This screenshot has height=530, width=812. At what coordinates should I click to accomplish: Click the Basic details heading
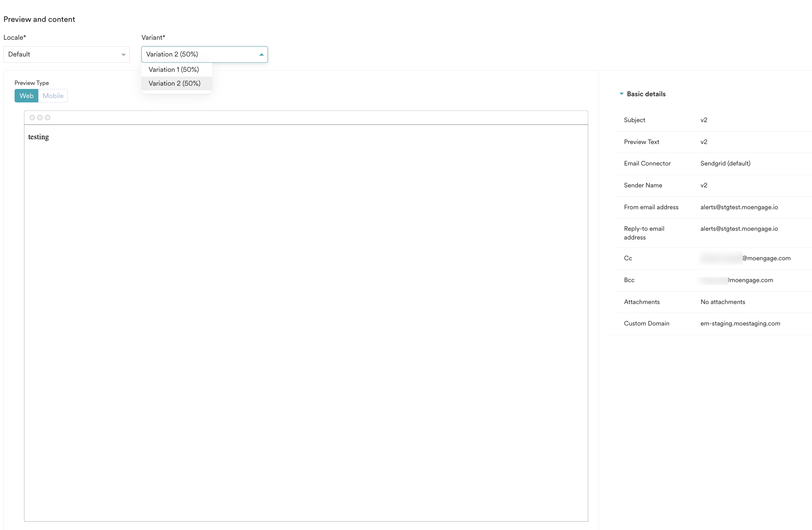click(646, 94)
